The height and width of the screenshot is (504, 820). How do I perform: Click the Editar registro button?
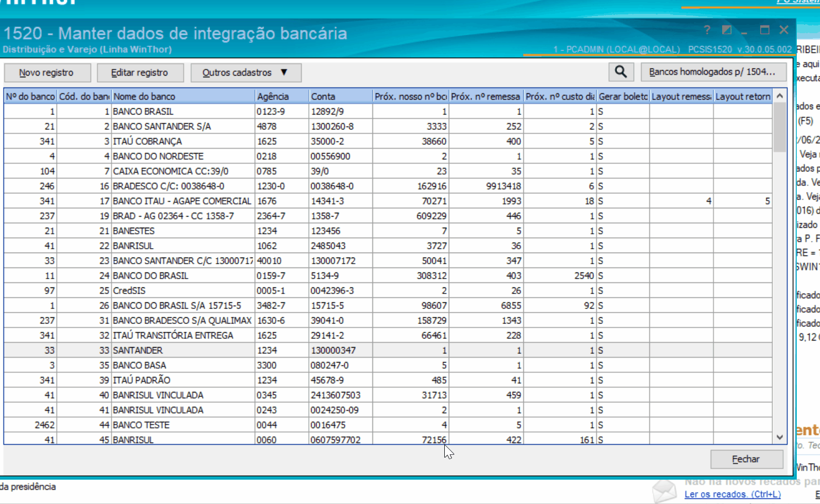pyautogui.click(x=139, y=72)
